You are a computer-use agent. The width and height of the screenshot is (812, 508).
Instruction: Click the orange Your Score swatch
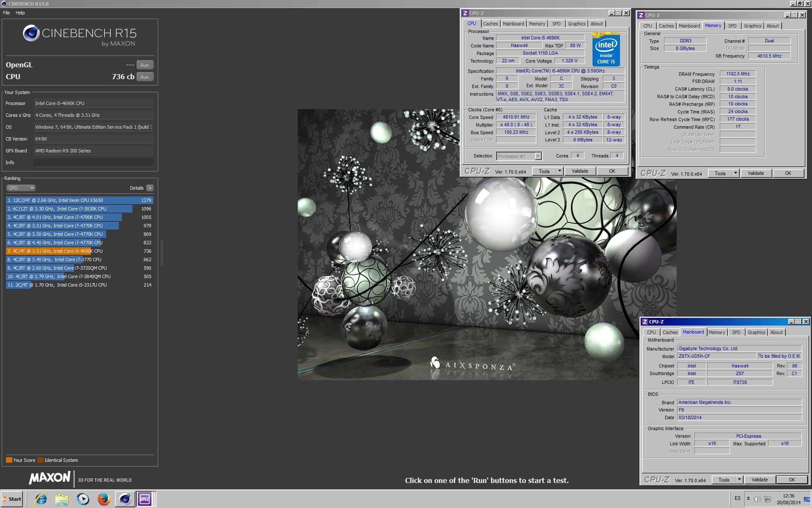(9, 460)
